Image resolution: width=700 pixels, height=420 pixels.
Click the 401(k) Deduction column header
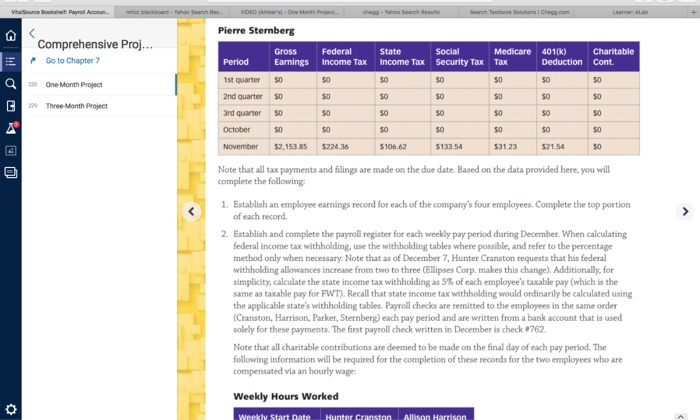tap(562, 57)
